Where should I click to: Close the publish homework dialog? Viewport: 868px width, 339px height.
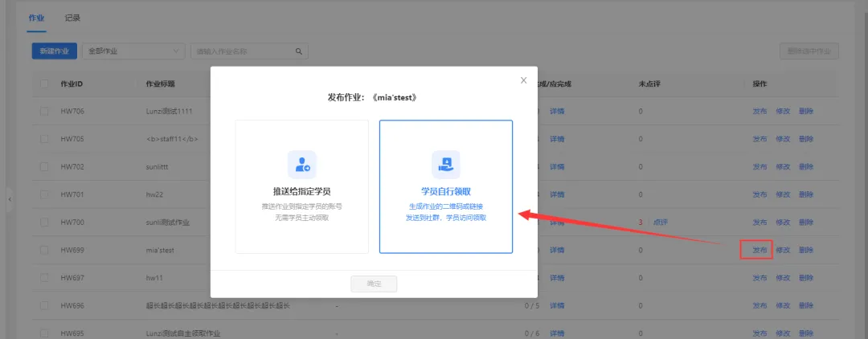point(524,80)
